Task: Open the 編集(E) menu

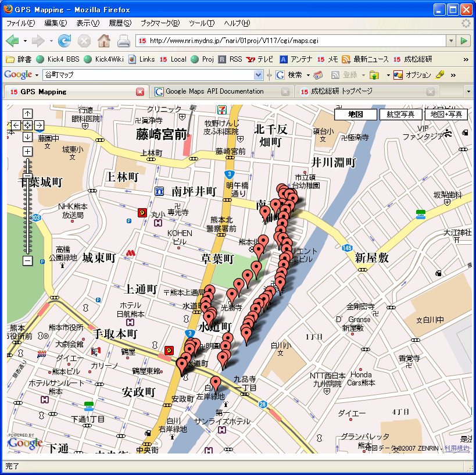Action: pyautogui.click(x=56, y=23)
